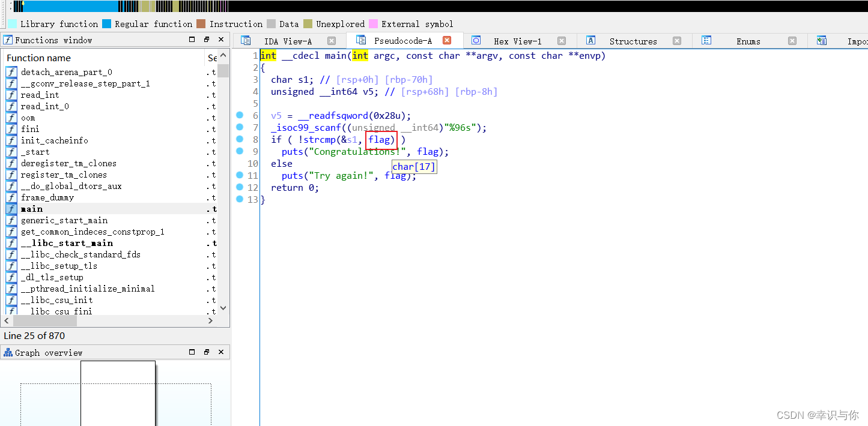Click the restore icon on Graph overview panel
This screenshot has height=426, width=868.
206,352
